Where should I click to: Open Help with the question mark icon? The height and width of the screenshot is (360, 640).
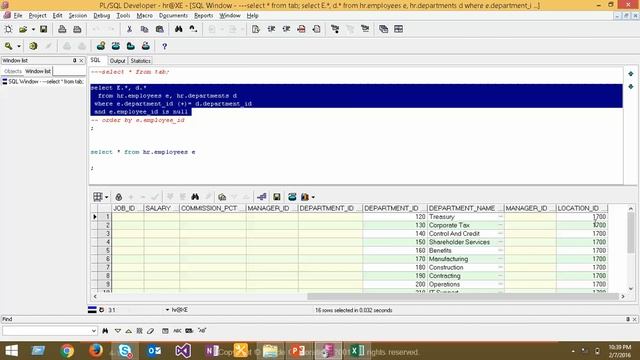164,46
